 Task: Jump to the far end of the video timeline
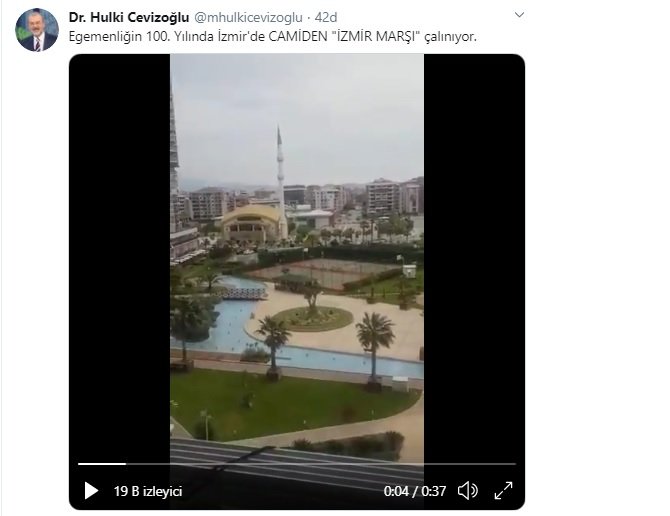pos(514,463)
